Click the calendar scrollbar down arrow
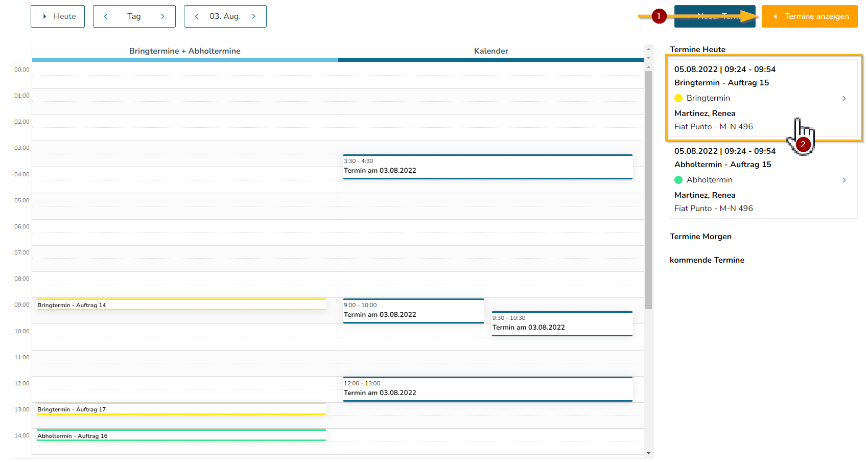 [649, 453]
